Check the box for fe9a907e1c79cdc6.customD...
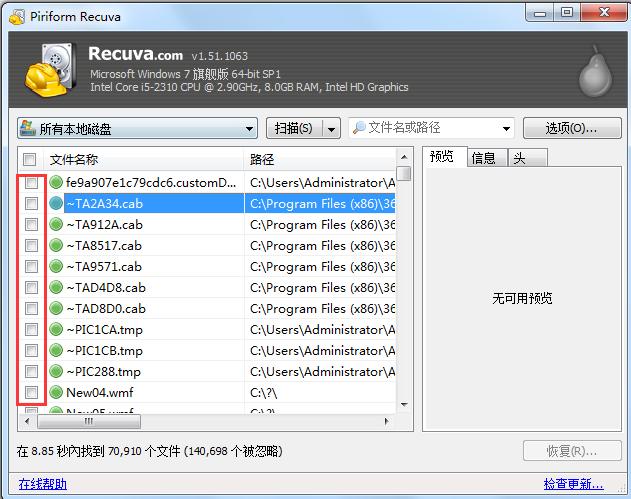Viewport: 631px width, 499px height. [x=31, y=183]
